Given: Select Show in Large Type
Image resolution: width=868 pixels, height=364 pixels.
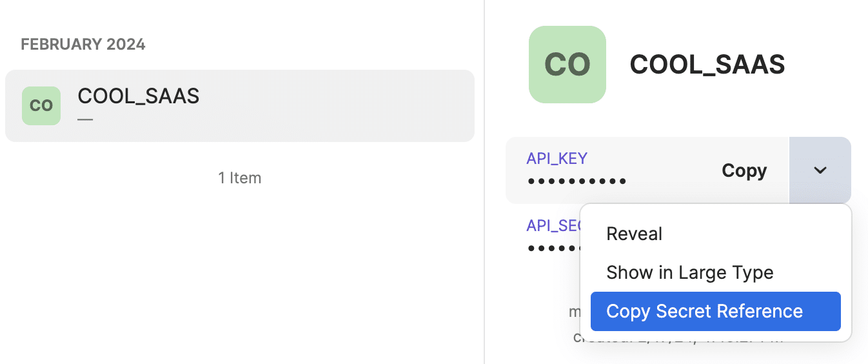Looking at the screenshot, I should [x=689, y=272].
